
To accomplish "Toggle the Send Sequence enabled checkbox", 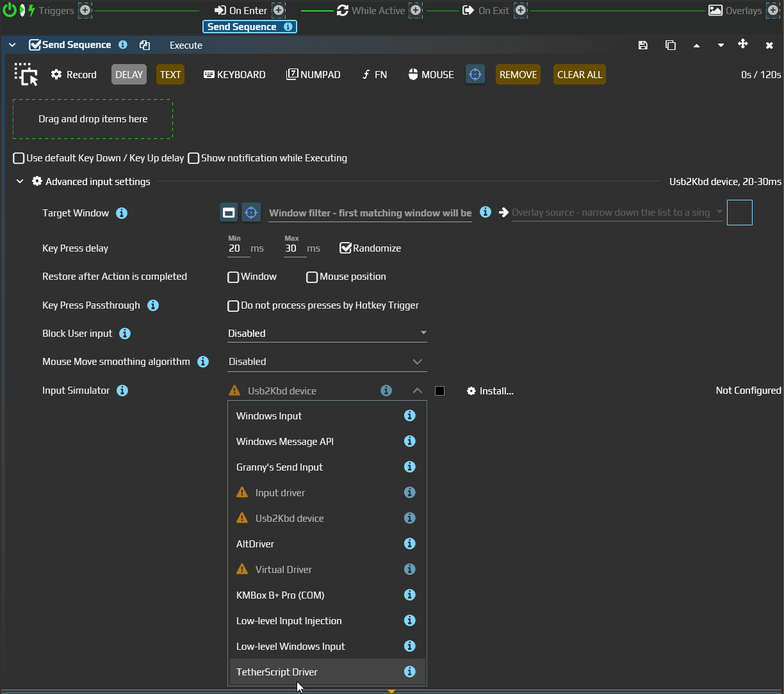I will point(35,45).
